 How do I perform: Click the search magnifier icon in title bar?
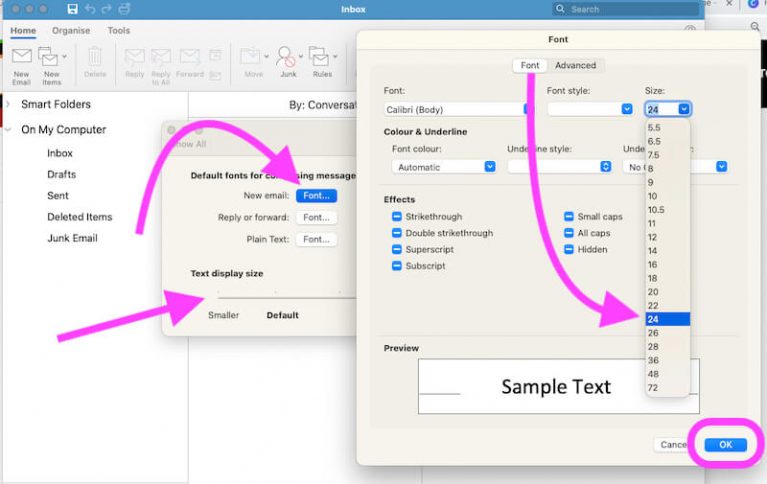[560, 9]
